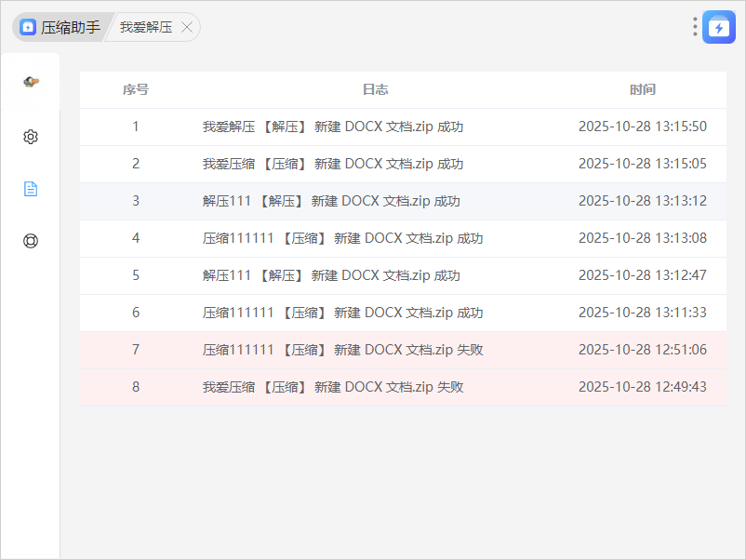The image size is (746, 560).
Task: Click failed log row 7 压缩111111 失败
Action: [342, 350]
